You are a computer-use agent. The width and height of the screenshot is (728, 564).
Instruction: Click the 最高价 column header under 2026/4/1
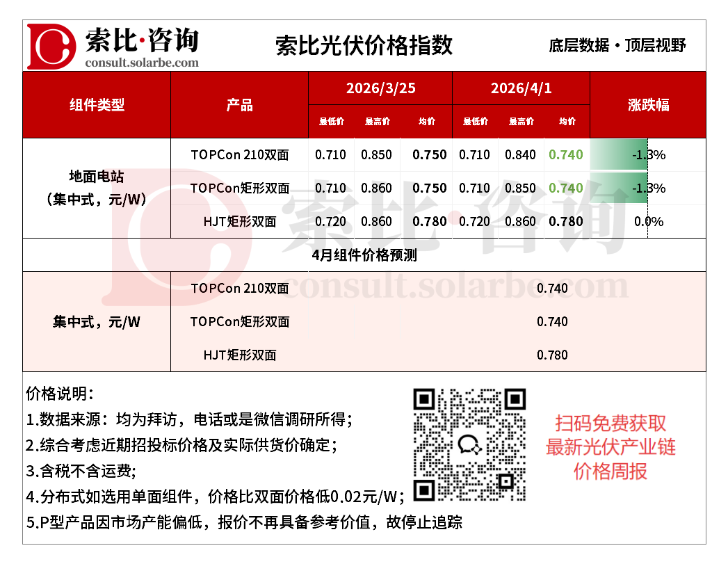point(519,121)
